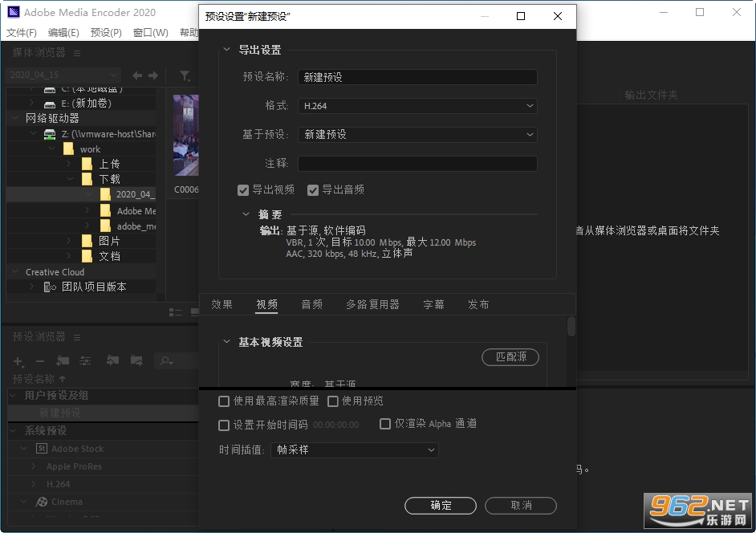Click the export presets icon
This screenshot has height=533, width=756.
coord(136,360)
